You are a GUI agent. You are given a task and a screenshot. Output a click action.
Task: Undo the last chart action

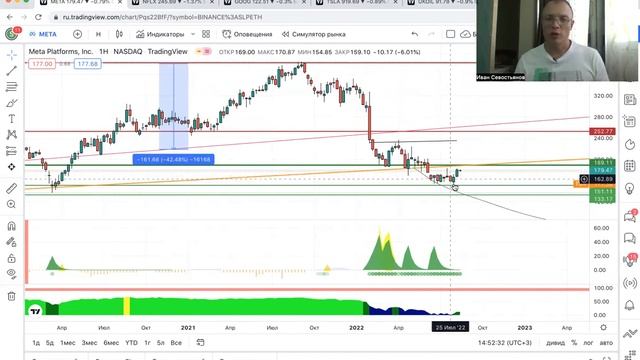coord(415,34)
